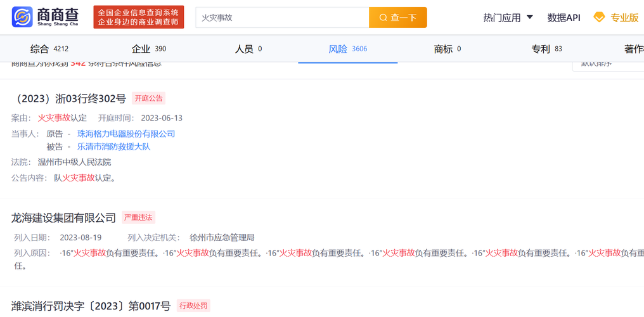Image resolution: width=644 pixels, height=317 pixels.
Task: Click the search field containing 火灾事故
Action: coord(282,18)
